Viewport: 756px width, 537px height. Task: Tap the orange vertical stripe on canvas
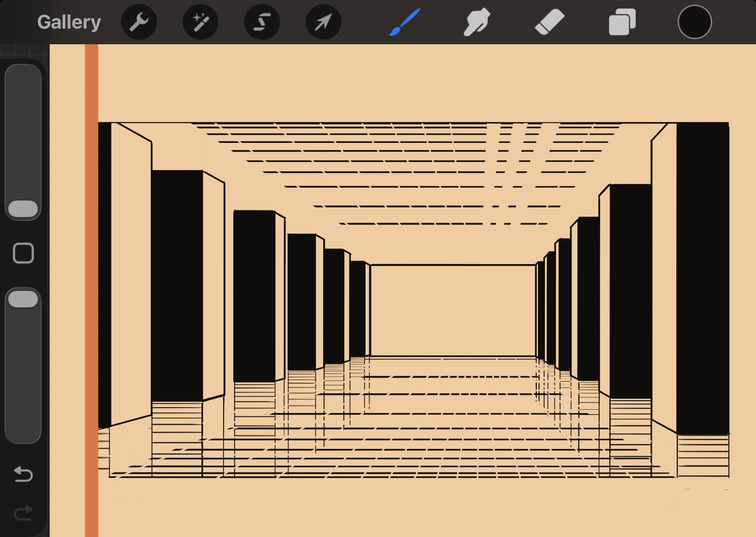point(91,277)
